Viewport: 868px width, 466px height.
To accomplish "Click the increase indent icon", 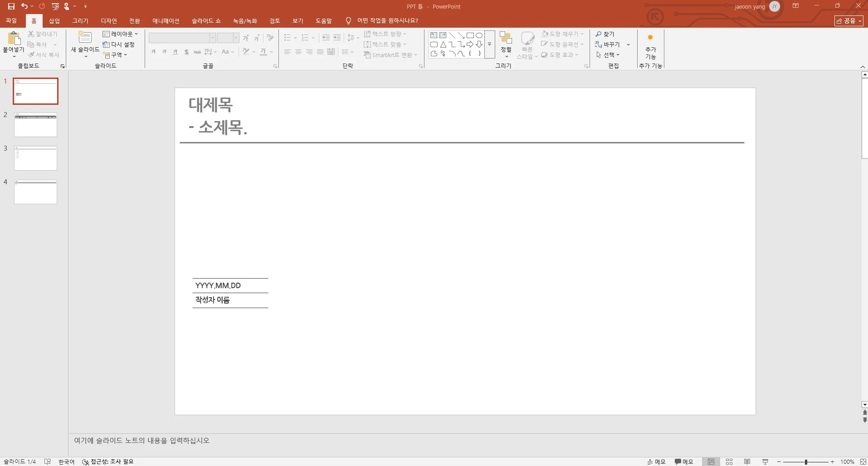I will pyautogui.click(x=337, y=38).
